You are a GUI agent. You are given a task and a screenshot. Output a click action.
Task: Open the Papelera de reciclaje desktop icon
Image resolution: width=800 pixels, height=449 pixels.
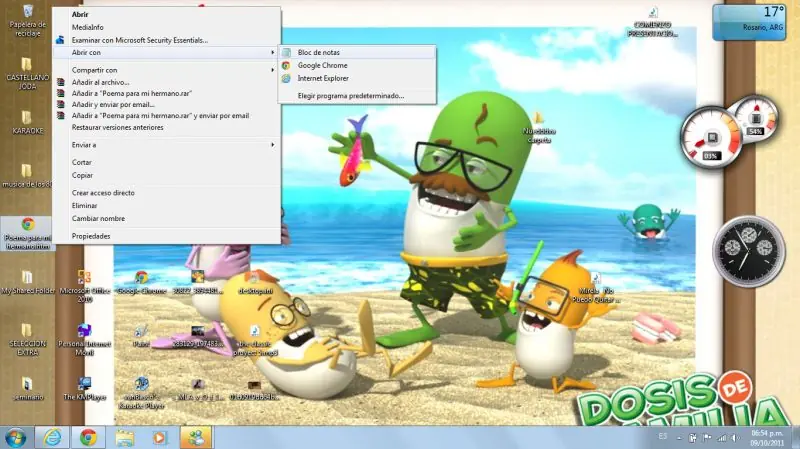tap(28, 19)
